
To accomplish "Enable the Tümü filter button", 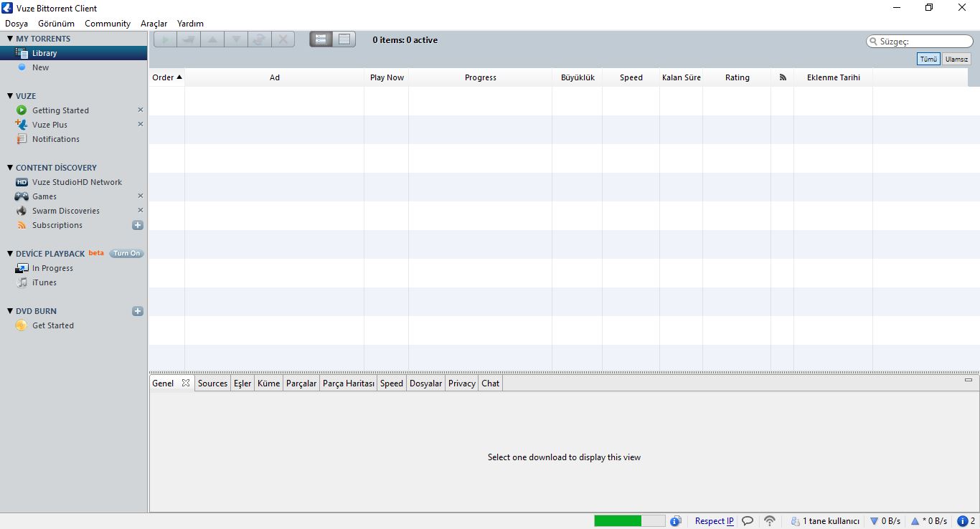I will (x=928, y=59).
